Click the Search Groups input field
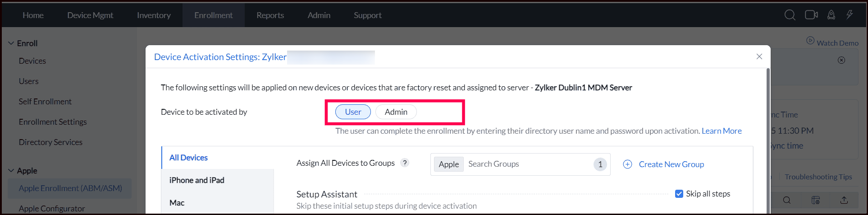The height and width of the screenshot is (215, 868). pyautogui.click(x=527, y=164)
